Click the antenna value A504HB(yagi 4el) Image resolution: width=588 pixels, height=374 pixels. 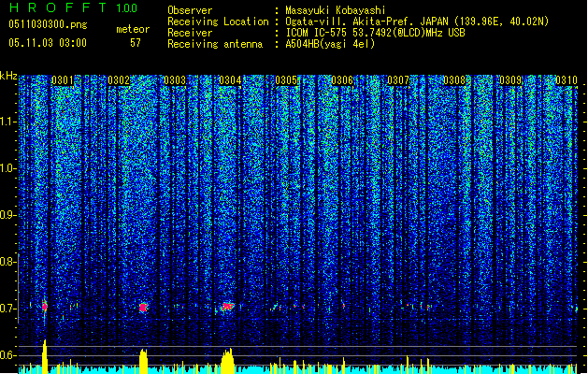tap(330, 44)
